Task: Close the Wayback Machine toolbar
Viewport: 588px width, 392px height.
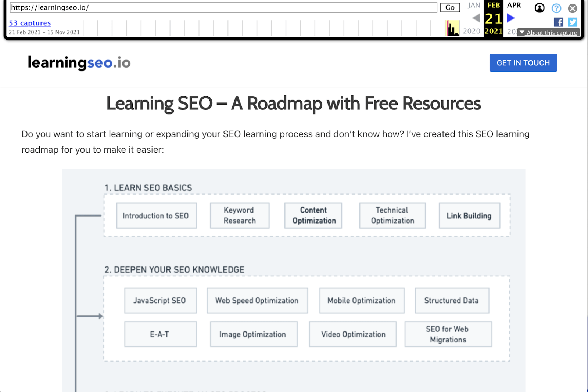Action: pos(573,8)
